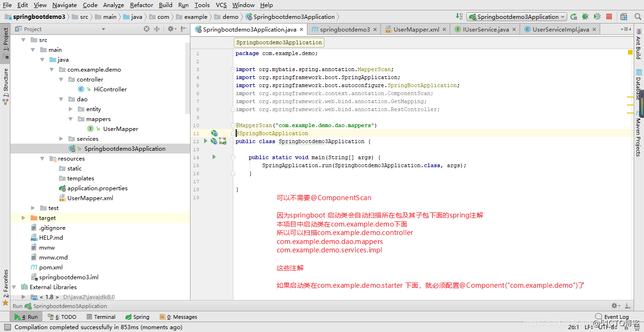Open the Refactor menu
This screenshot has width=644, height=332.
(x=141, y=5)
